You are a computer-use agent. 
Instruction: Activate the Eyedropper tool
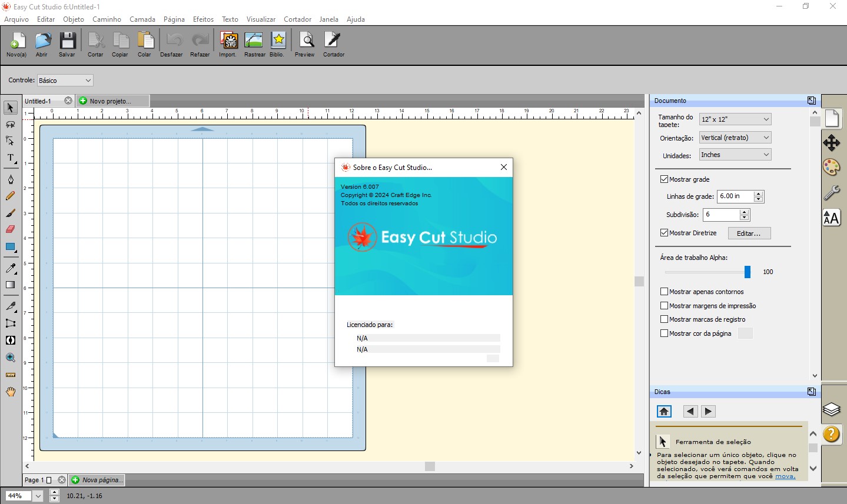pos(10,268)
